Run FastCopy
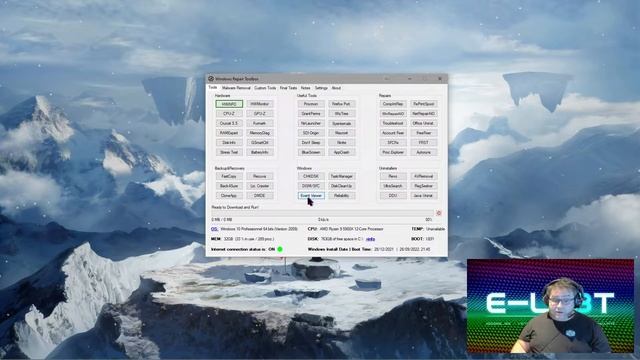 click(229, 176)
